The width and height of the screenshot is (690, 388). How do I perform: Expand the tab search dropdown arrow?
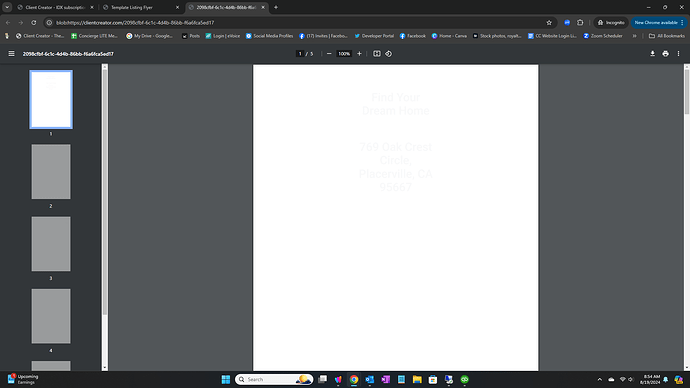7,7
